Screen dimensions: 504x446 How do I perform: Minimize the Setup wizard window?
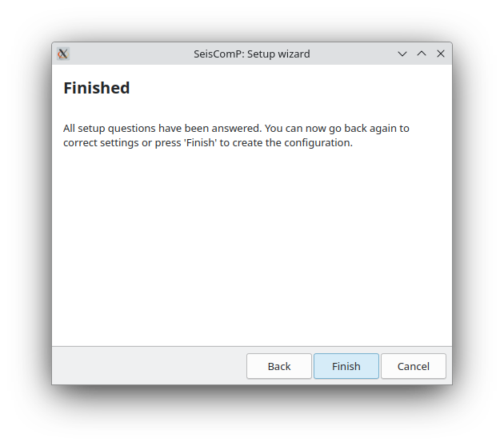[402, 54]
